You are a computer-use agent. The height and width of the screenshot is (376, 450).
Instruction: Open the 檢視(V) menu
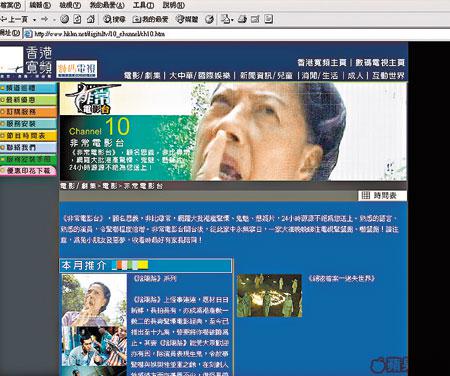(x=70, y=5)
